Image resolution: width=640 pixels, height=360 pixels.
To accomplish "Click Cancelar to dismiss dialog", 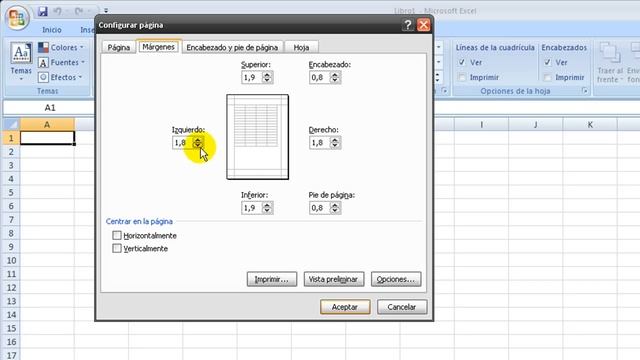I will click(402, 307).
